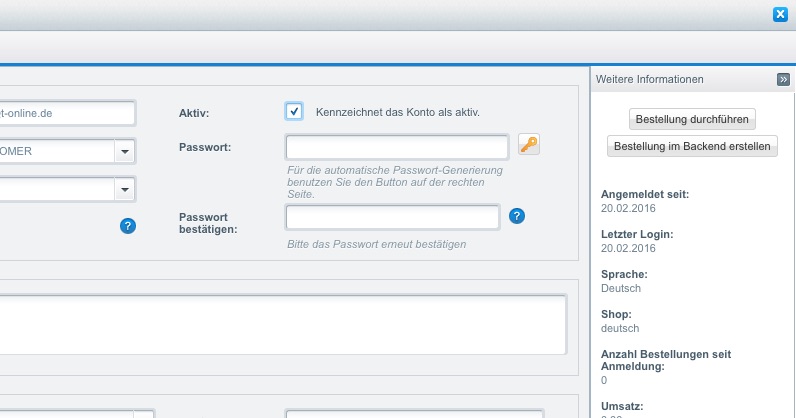The width and height of the screenshot is (796, 418).
Task: Click the empty combo text field below OMER
Action: click(55, 188)
